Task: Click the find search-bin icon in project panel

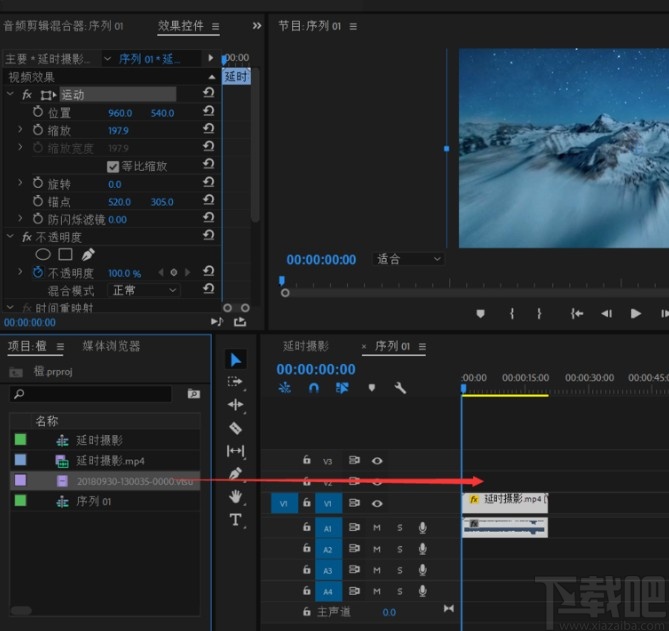Action: [194, 394]
